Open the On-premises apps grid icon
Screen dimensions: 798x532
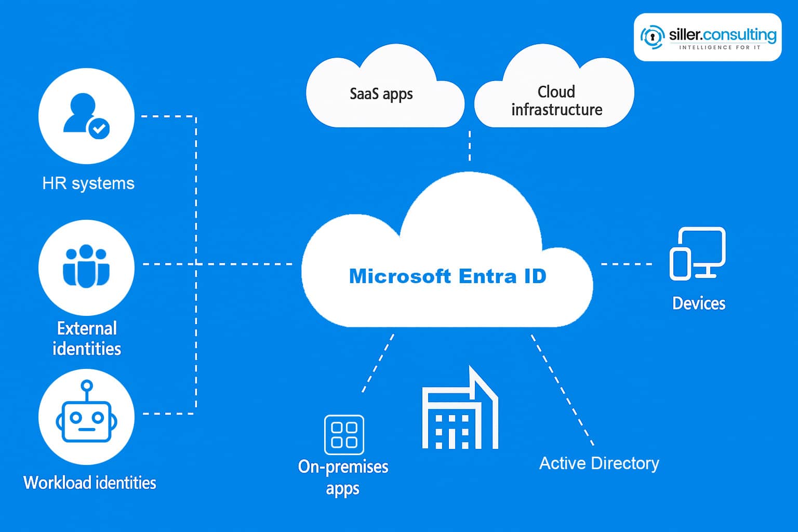[x=344, y=435]
